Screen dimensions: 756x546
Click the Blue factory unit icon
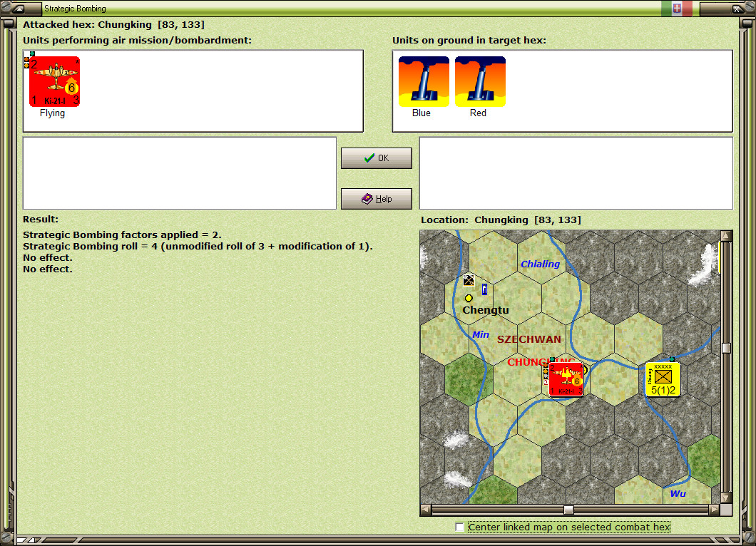[424, 81]
